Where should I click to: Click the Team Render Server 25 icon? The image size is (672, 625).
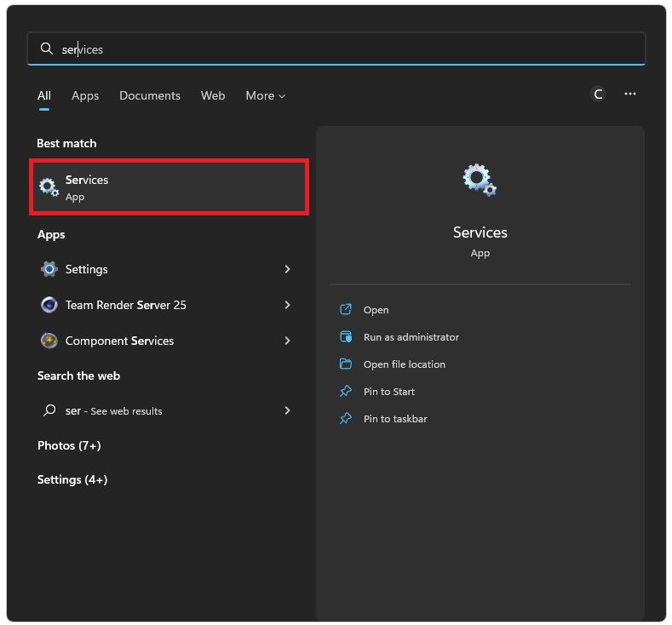click(49, 305)
